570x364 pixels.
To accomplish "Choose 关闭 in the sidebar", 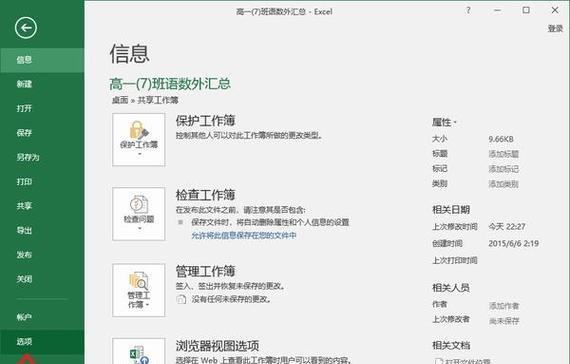I will pyautogui.click(x=42, y=279).
